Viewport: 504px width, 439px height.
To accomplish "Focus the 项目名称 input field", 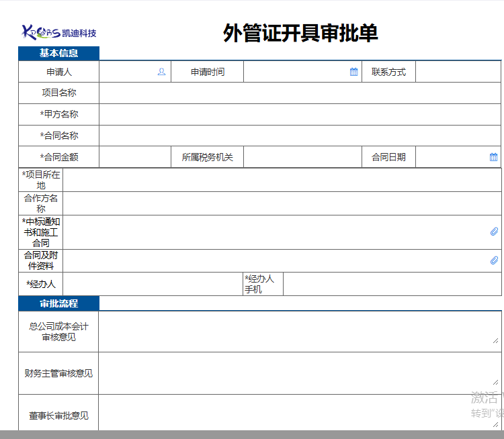I will 300,93.
